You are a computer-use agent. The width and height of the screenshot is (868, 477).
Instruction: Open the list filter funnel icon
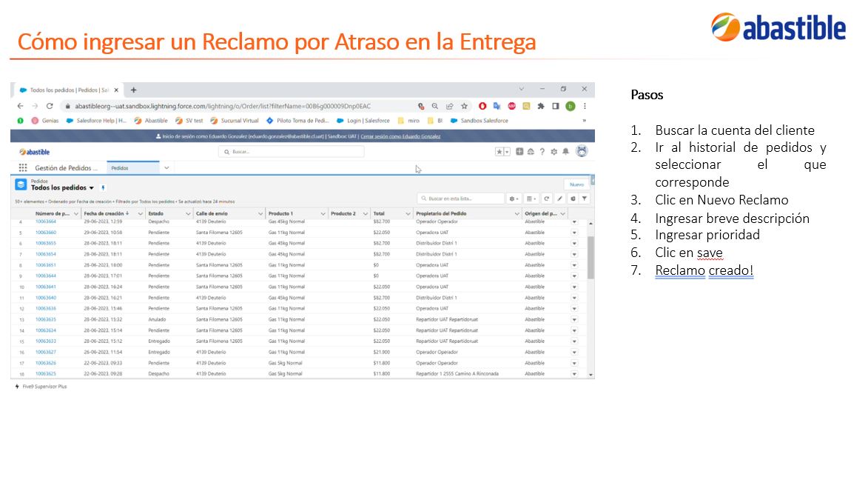click(x=584, y=199)
